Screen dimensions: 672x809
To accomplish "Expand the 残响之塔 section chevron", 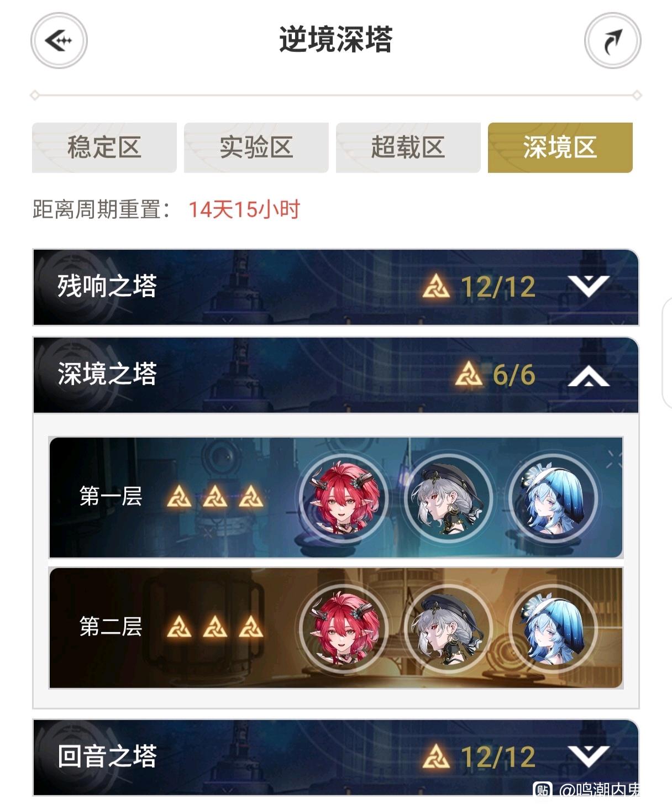I will [589, 286].
